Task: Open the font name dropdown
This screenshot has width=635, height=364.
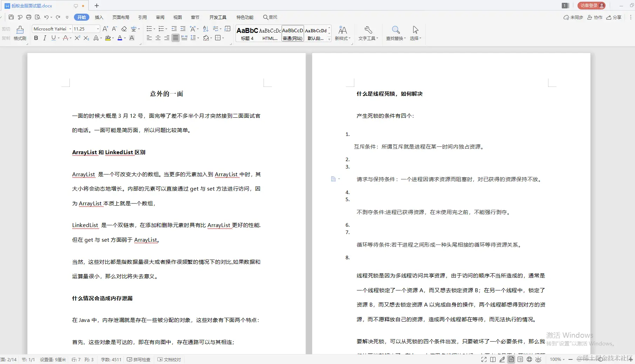Action: (x=70, y=29)
